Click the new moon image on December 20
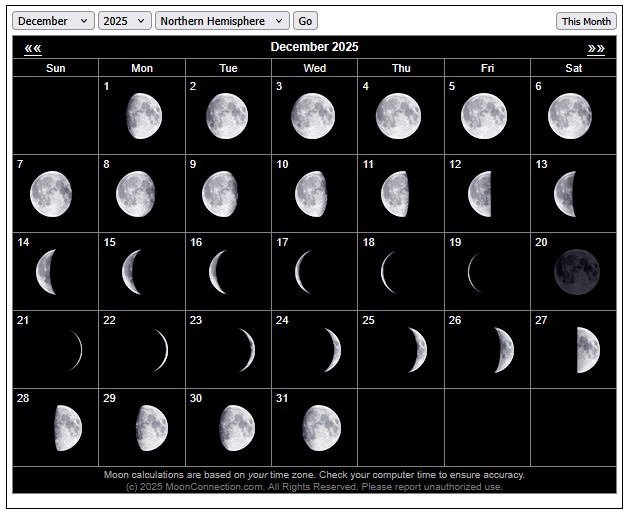Screen dimensions: 628x515 pos(577,272)
